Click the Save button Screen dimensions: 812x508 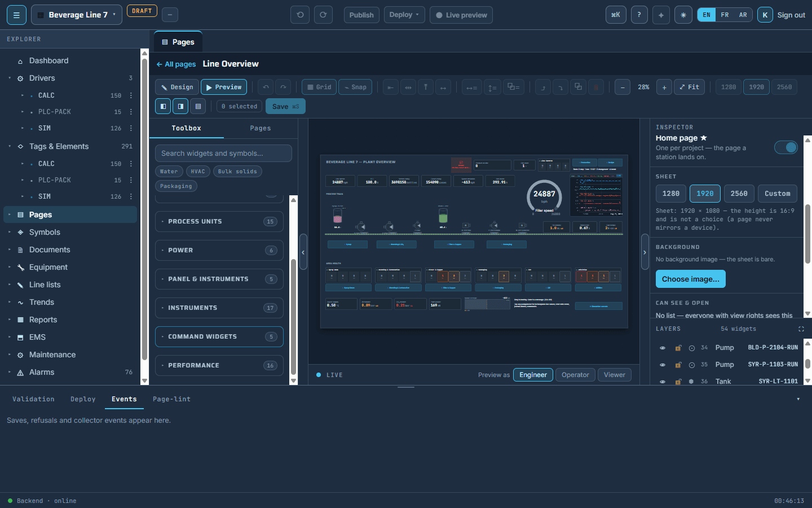pos(285,106)
